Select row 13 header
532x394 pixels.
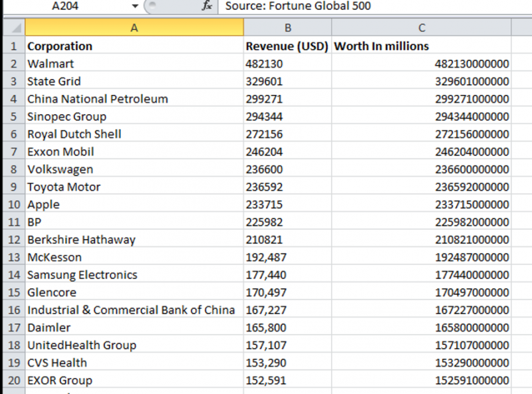pyautogui.click(x=14, y=257)
